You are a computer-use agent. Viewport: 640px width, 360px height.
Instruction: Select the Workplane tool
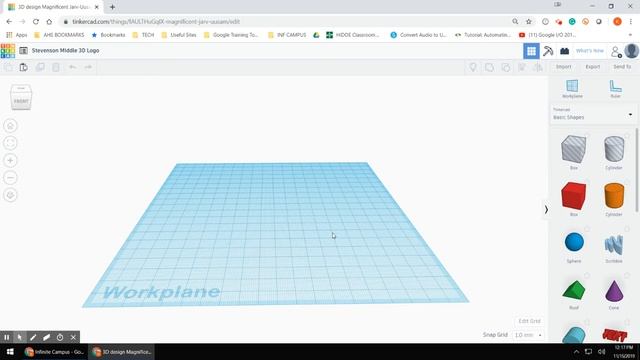(x=572, y=89)
